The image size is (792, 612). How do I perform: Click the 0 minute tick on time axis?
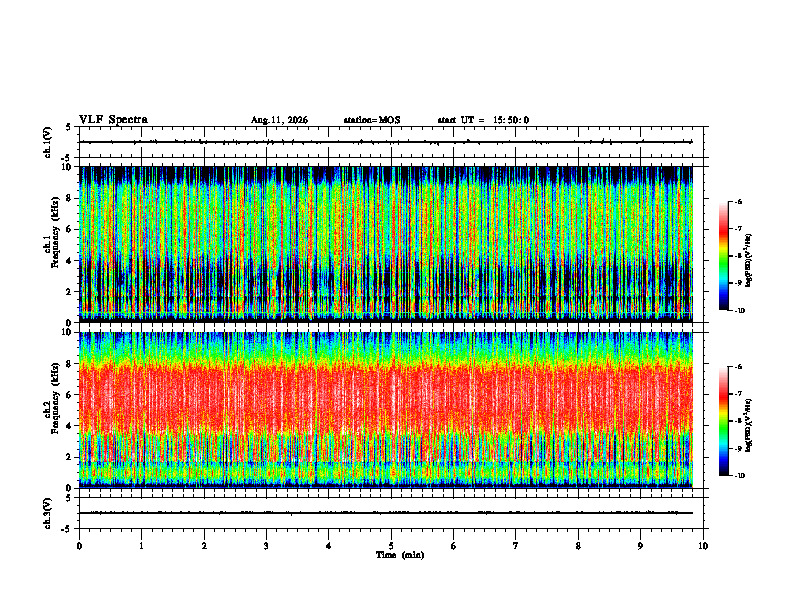(79, 546)
